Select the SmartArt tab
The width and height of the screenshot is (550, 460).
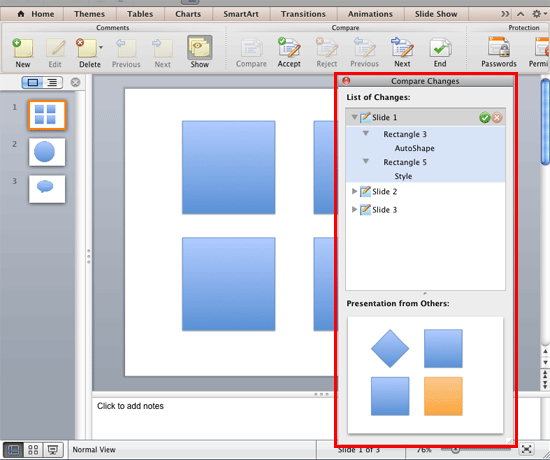[x=241, y=14]
